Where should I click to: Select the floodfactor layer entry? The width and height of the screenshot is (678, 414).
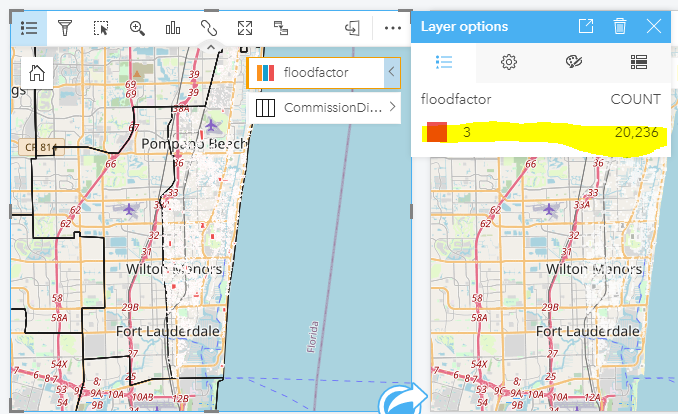point(323,73)
